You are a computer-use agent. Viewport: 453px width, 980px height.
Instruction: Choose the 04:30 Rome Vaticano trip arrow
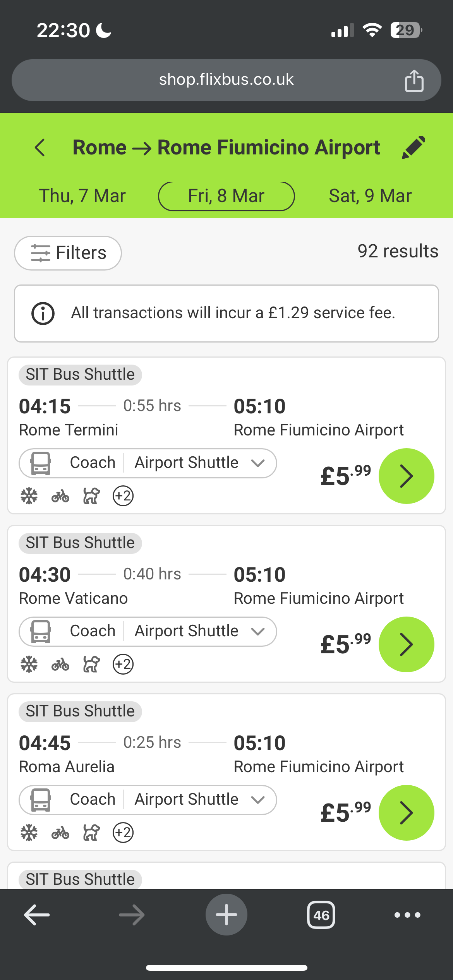406,644
